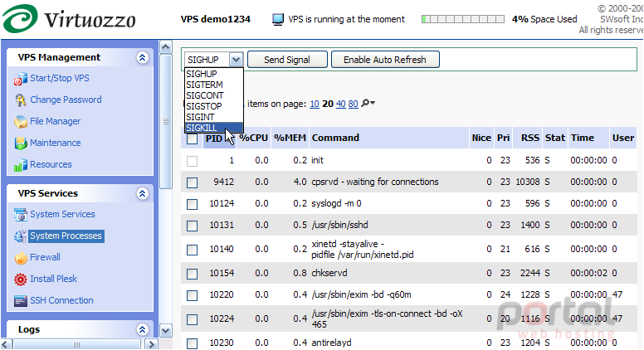The image size is (644, 350).
Task: Click the disk space used progress bar
Action: point(463,19)
